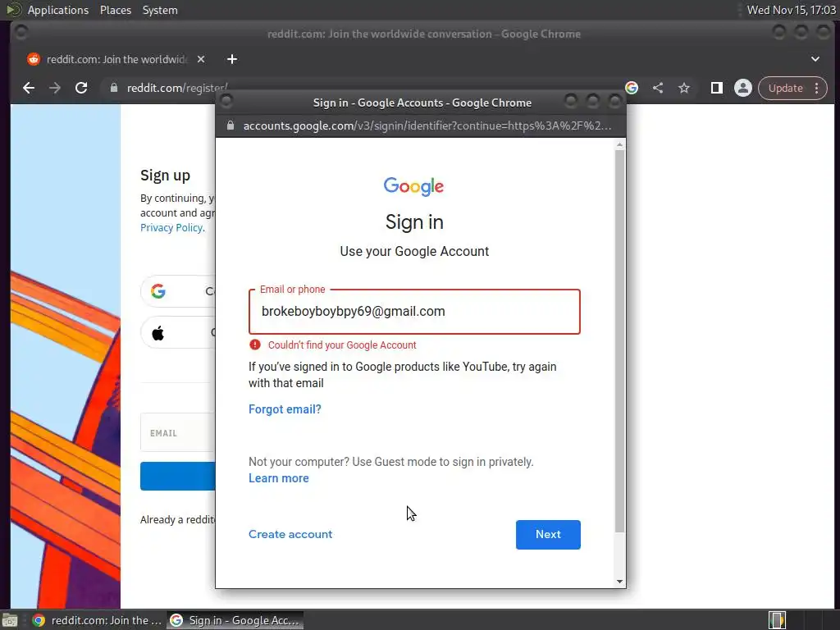This screenshot has height=630, width=840.
Task: Go back with the browser back arrow
Action: [29, 88]
